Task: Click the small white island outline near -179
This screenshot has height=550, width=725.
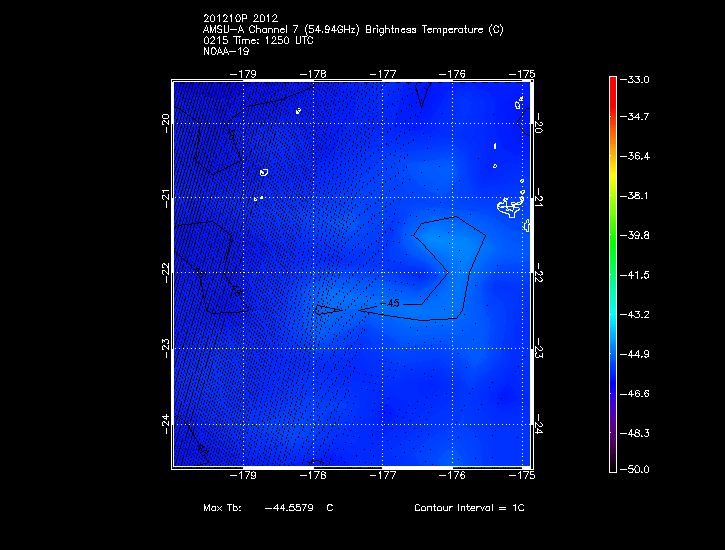Action: click(x=264, y=172)
